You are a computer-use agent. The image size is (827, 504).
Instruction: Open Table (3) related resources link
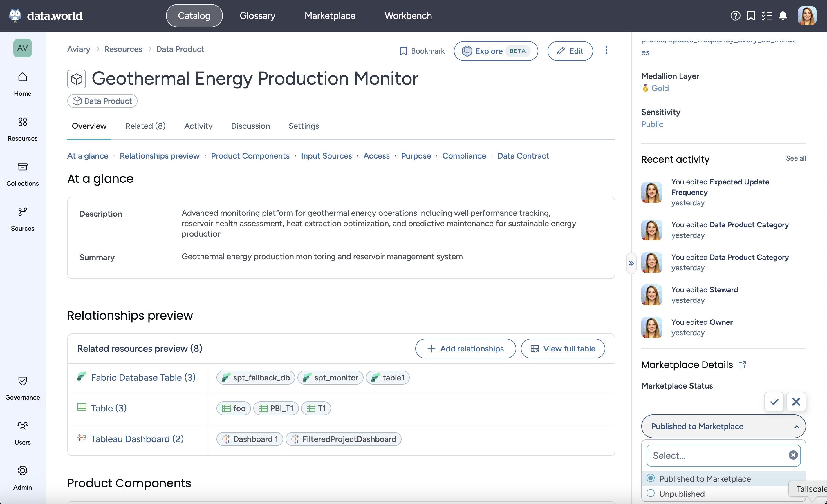click(x=109, y=408)
